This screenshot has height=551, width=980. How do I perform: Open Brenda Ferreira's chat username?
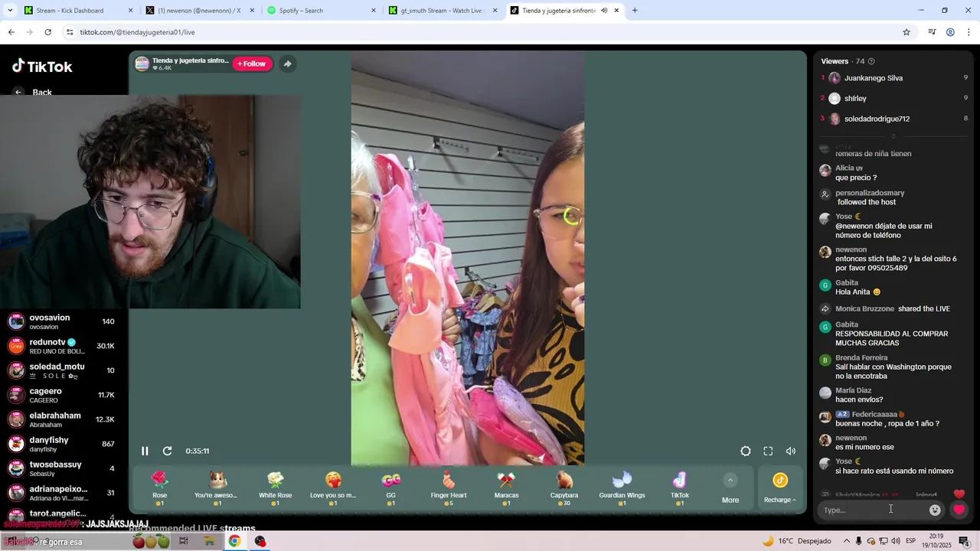(x=861, y=357)
